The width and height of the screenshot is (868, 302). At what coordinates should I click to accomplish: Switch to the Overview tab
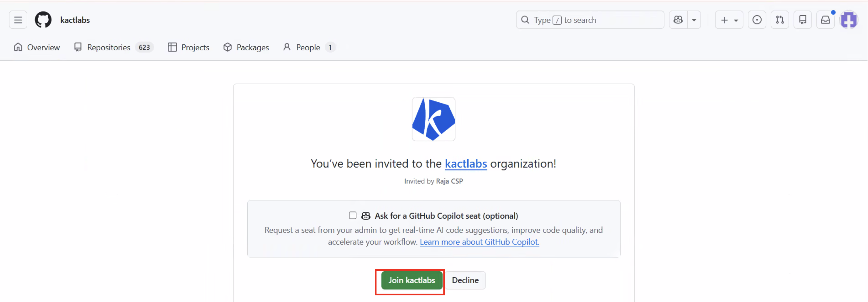37,47
